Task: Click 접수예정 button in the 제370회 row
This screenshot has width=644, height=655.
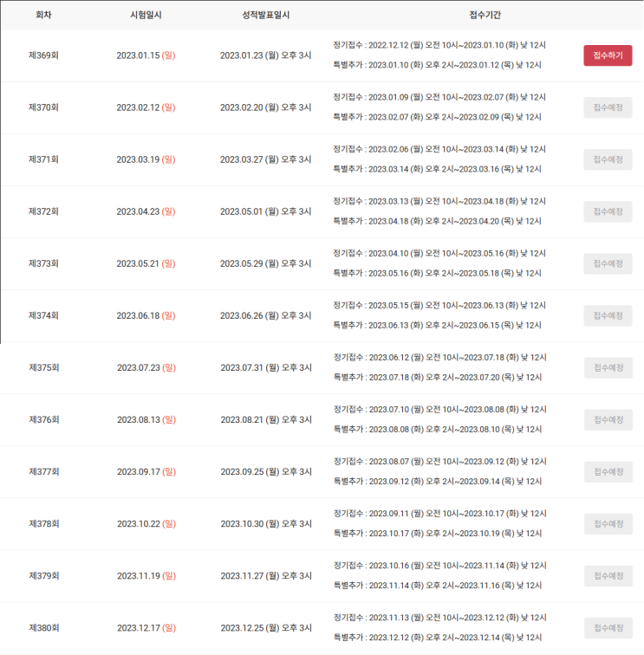Action: pyautogui.click(x=608, y=107)
